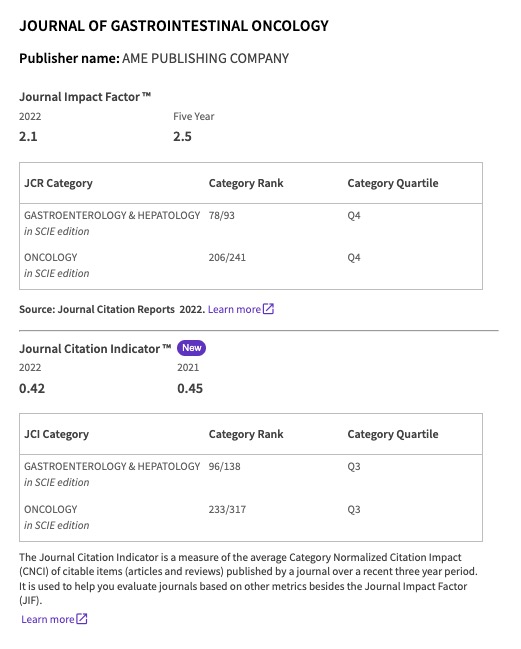Image resolution: width=521 pixels, height=649 pixels.
Task: Click the Journal Citation Indicator heading
Action: point(95,349)
